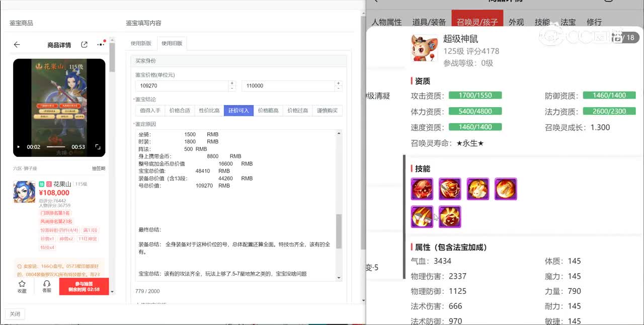This screenshot has height=325, width=644.
Task: Click the red 参与抽签 button
Action: pos(84,286)
